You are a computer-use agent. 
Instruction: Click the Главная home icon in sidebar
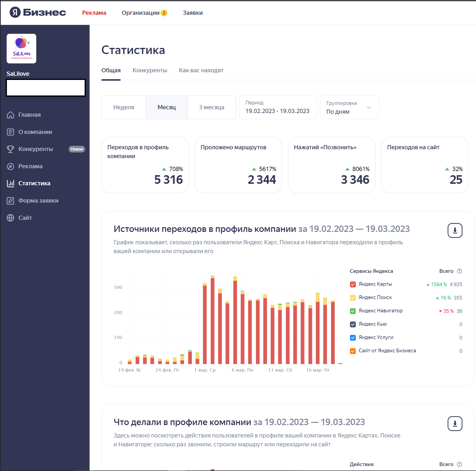(x=10, y=115)
